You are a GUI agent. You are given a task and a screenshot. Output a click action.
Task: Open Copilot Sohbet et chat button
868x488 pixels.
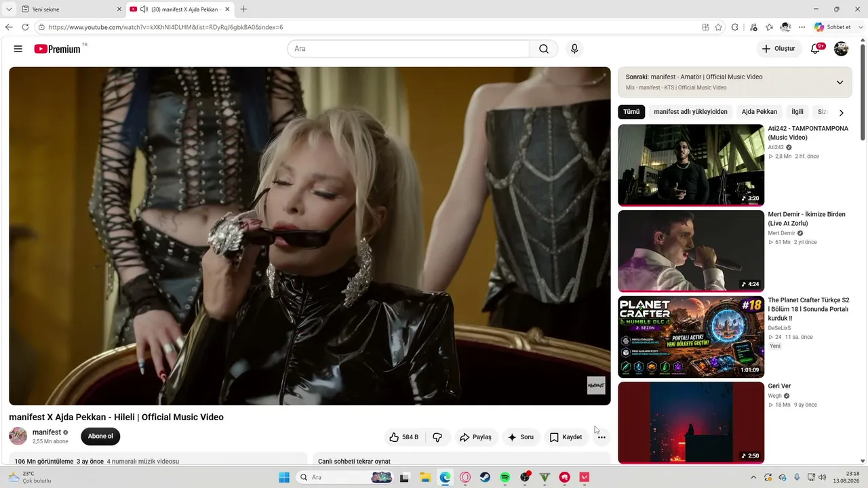click(833, 27)
